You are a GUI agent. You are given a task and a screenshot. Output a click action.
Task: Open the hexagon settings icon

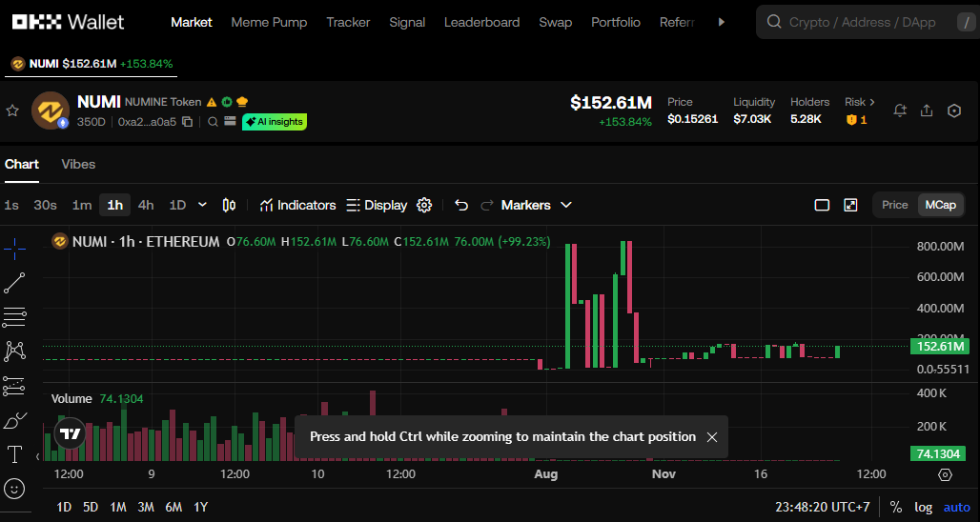click(953, 111)
